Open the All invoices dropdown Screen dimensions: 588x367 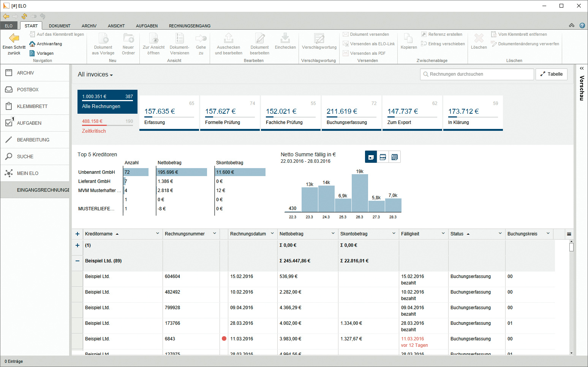click(x=95, y=75)
